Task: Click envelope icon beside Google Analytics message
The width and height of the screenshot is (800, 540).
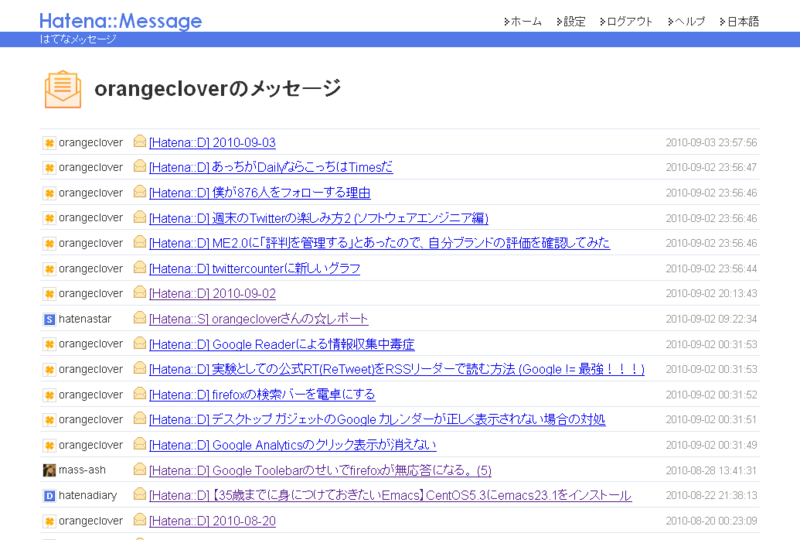Action: [140, 444]
